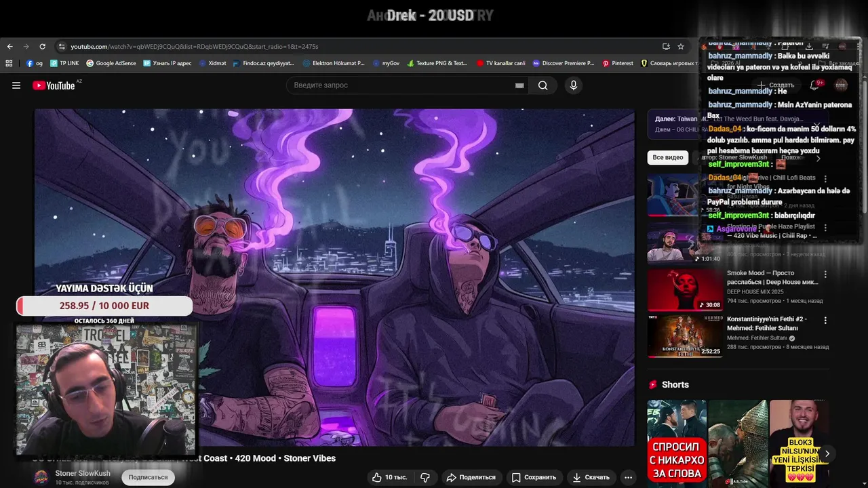The image size is (868, 488).
Task: Open the Elektron Hökumət bookmark
Action: (334, 63)
